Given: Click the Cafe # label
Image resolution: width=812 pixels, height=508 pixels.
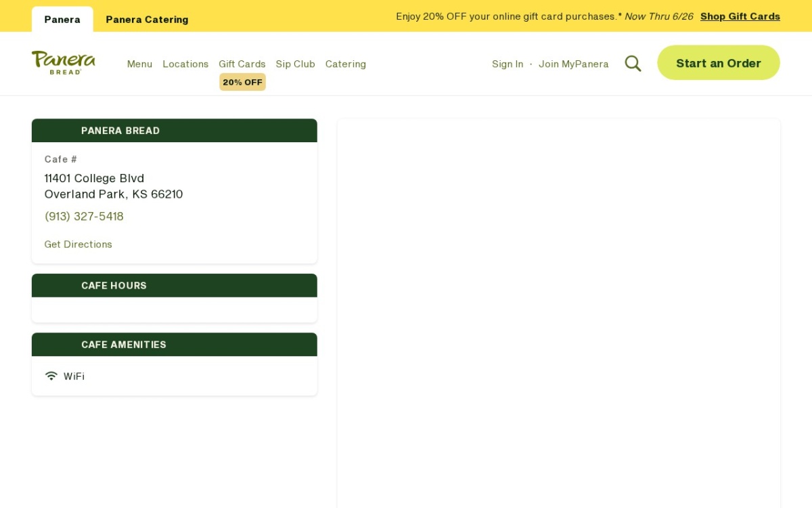Looking at the screenshot, I should click(61, 159).
